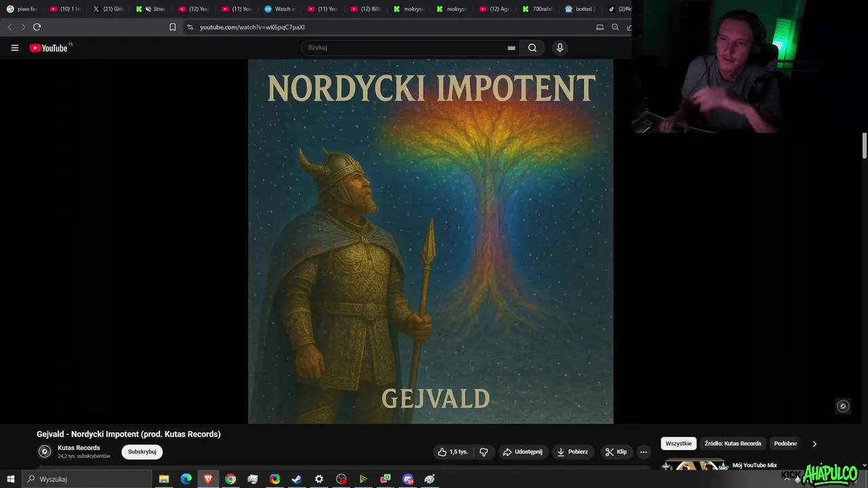Bookmark this page icon
This screenshot has width=868, height=488.
pos(172,27)
